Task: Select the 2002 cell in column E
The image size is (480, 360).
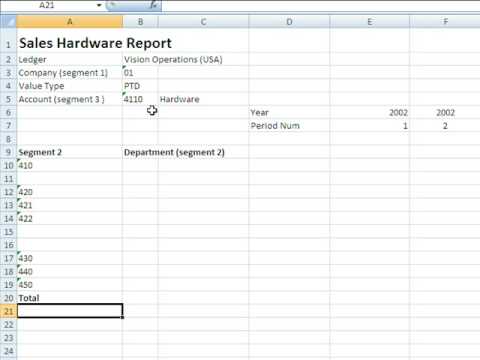Action: pyautogui.click(x=369, y=113)
